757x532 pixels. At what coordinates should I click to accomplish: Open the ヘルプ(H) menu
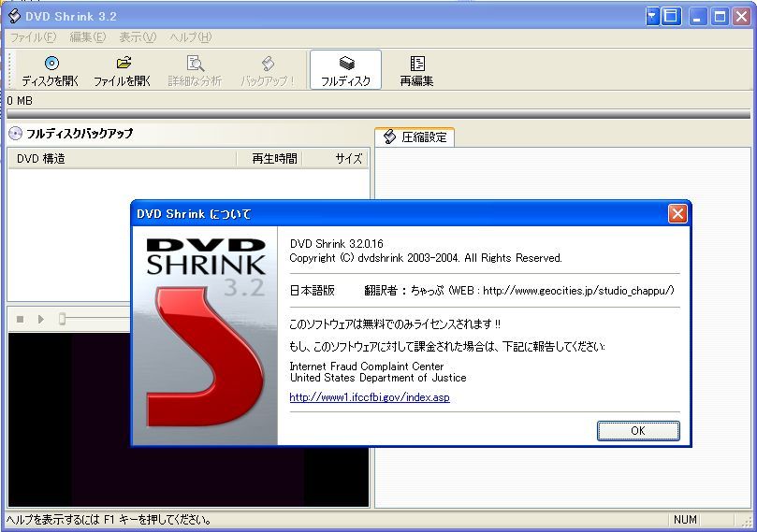tap(190, 37)
